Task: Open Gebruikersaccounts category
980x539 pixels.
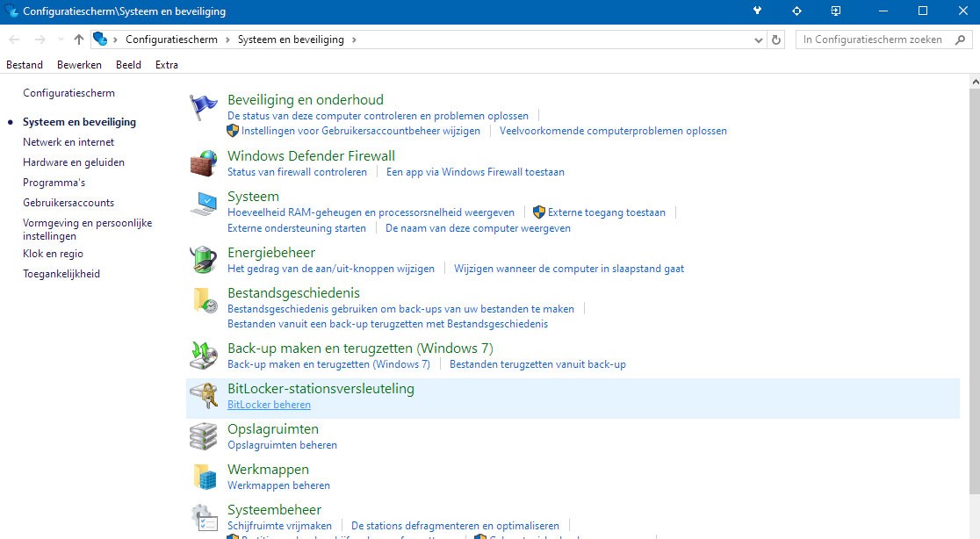Action: point(68,203)
